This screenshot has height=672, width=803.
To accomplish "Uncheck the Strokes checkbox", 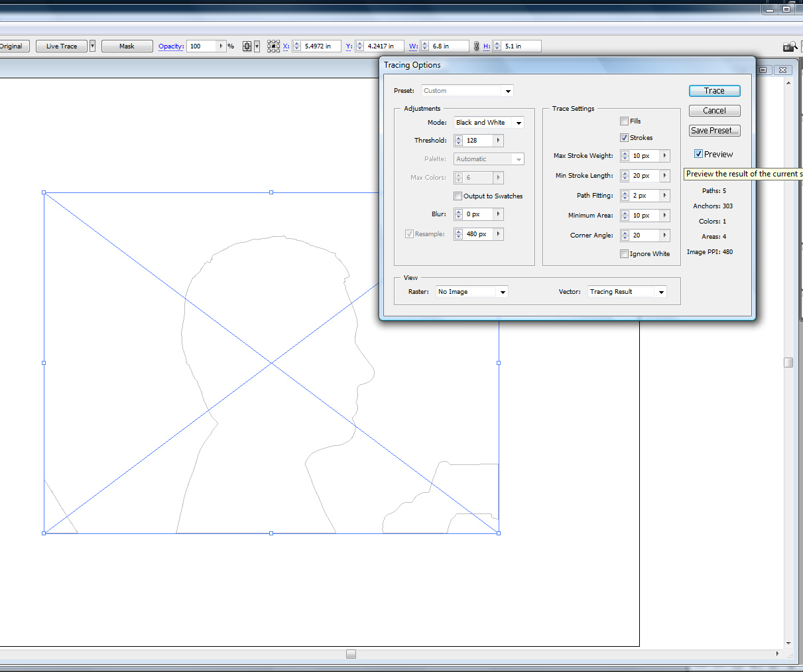I will click(x=624, y=138).
